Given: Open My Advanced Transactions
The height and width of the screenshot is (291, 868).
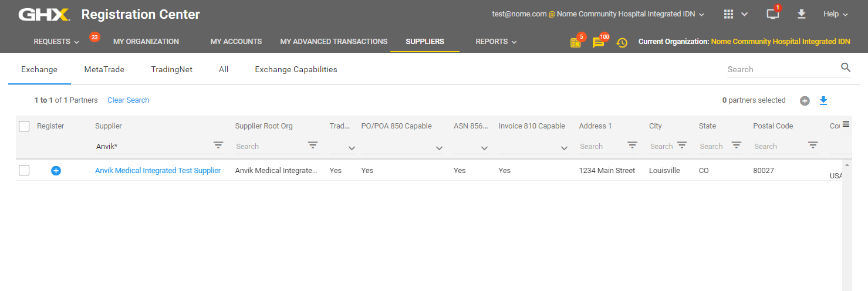Looking at the screenshot, I should tap(334, 42).
